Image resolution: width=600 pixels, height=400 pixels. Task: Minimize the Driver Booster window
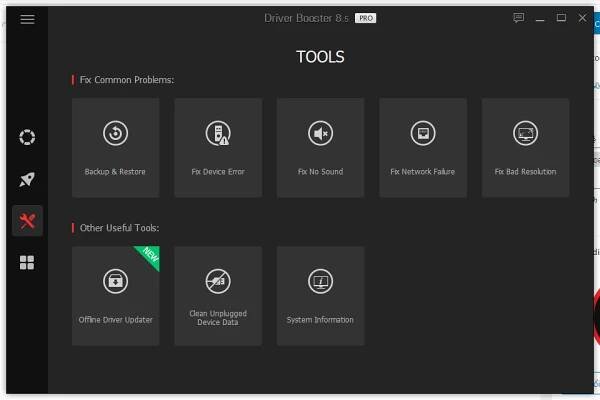click(x=540, y=18)
